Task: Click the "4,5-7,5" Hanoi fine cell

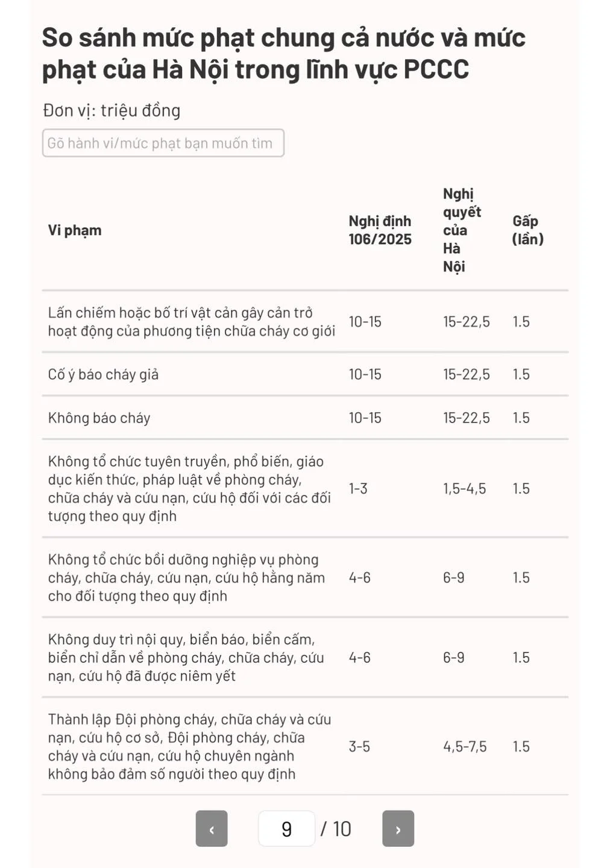Action: 465,746
